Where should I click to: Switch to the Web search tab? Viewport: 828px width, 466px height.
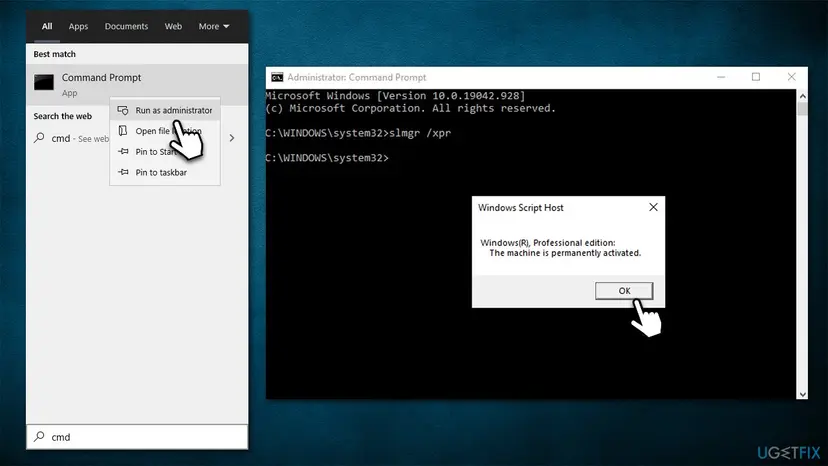point(173,26)
